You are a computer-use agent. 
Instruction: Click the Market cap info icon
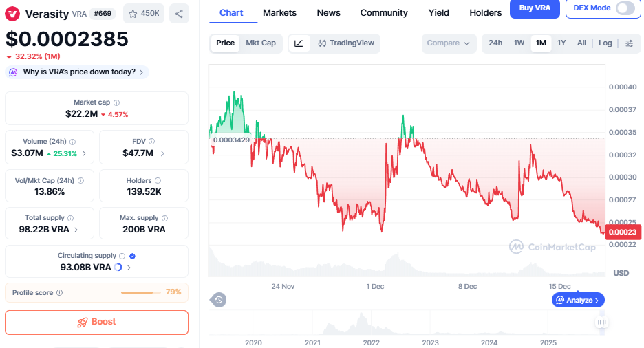pos(116,102)
